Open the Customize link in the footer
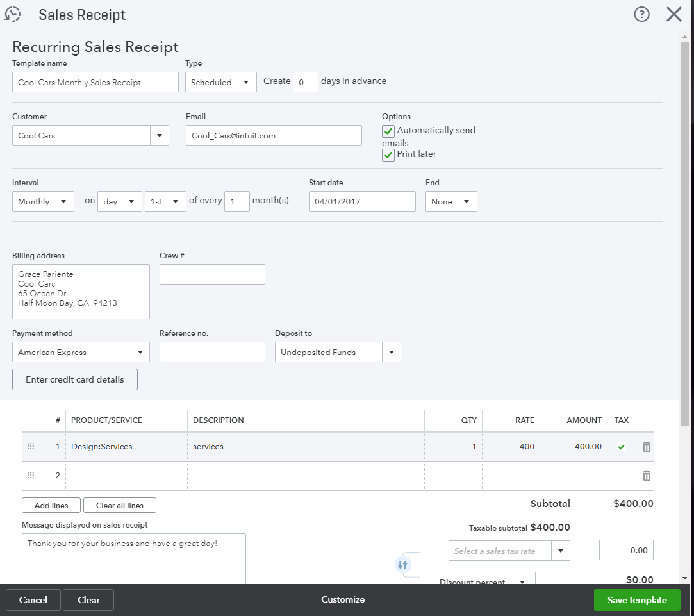Viewport: 694px width, 616px height. 343,599
